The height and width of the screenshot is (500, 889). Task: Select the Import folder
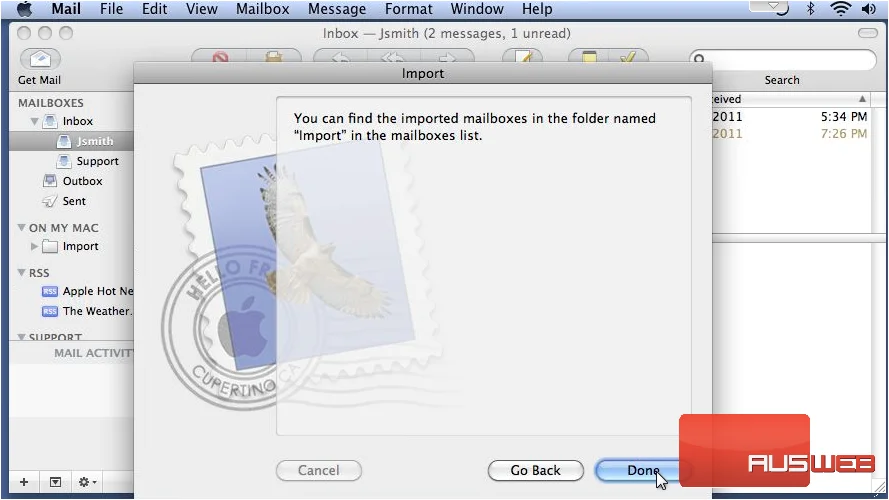click(x=80, y=247)
